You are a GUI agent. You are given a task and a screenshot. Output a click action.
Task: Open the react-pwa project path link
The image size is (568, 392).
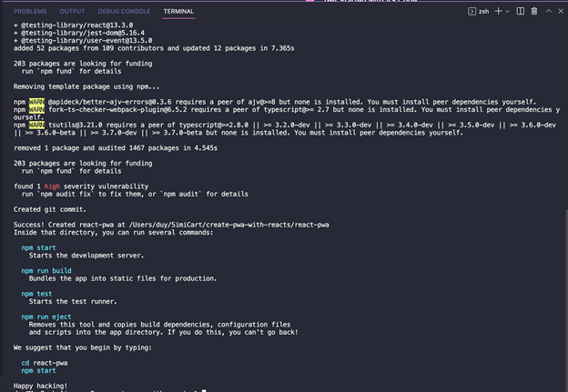click(229, 225)
